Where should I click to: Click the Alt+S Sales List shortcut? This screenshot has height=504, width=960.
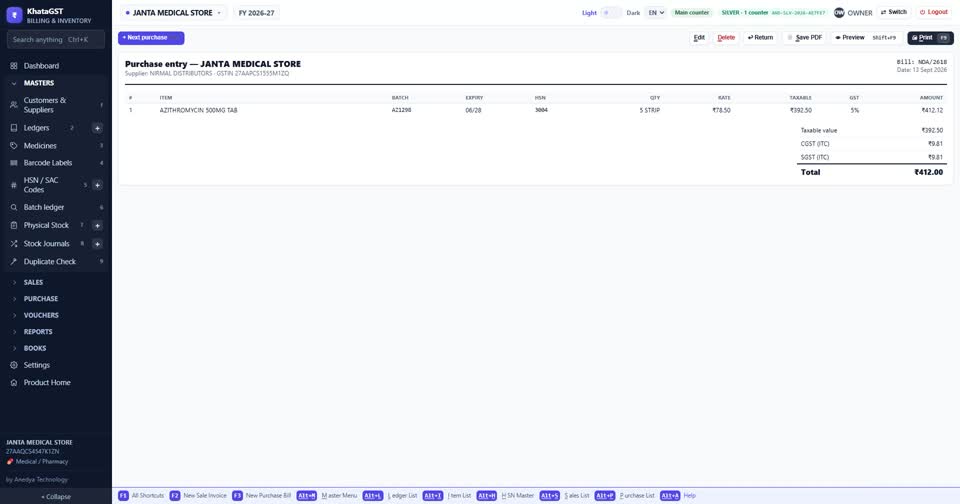(564, 495)
